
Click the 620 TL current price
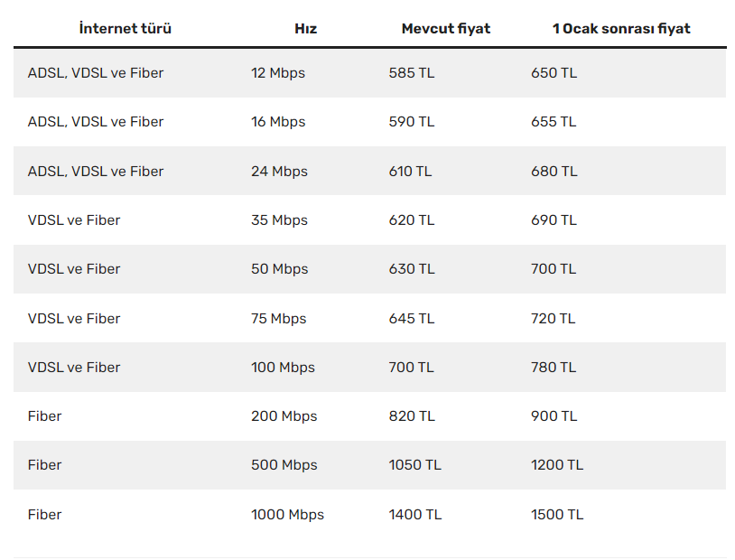point(412,220)
